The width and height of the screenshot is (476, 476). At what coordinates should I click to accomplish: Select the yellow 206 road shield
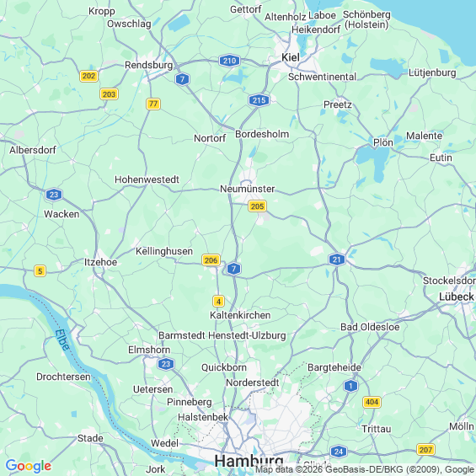211,260
